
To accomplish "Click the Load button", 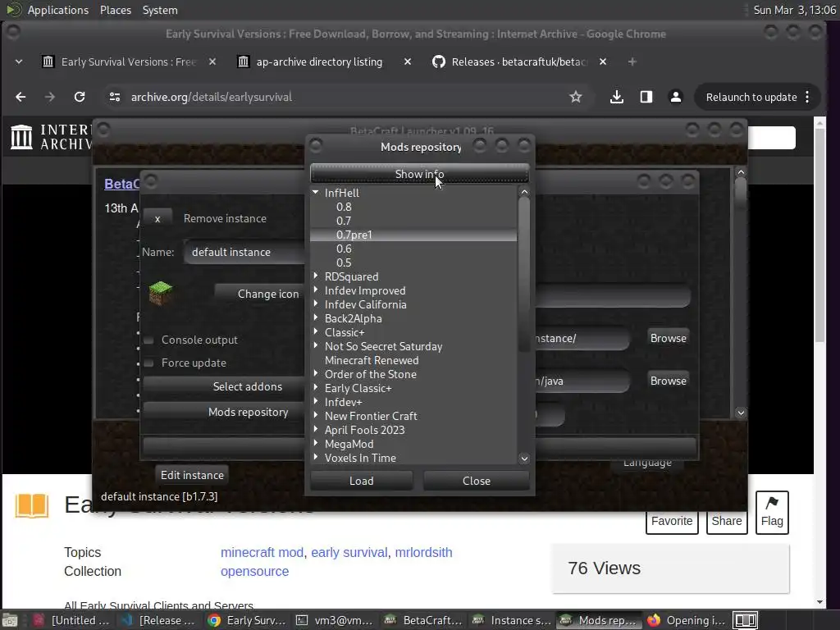I will [x=362, y=481].
